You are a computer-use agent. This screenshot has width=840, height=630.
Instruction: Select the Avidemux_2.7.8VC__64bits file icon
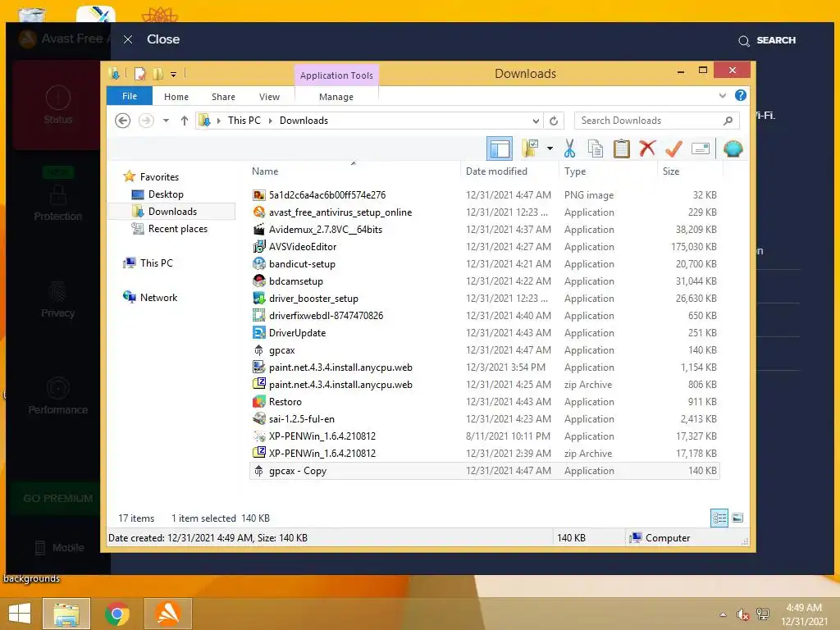coord(258,230)
